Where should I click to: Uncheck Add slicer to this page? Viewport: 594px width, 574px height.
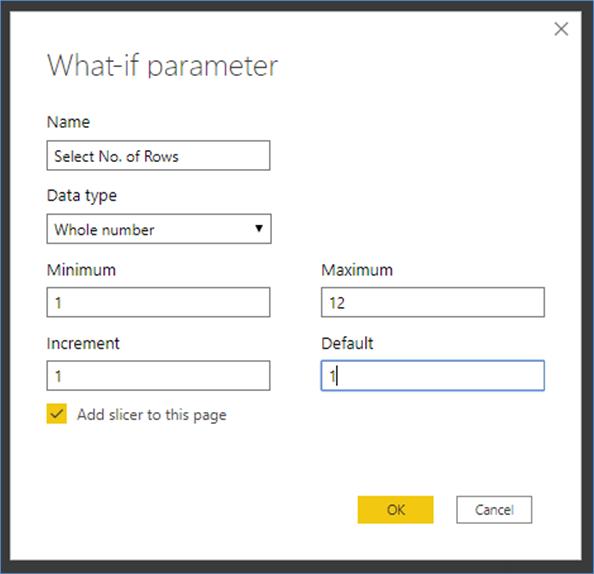56,413
